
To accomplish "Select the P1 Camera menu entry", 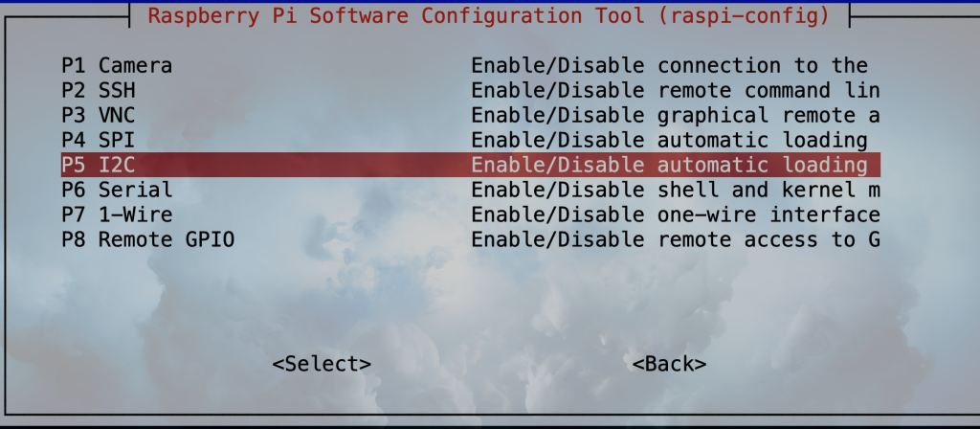I will pos(117,66).
